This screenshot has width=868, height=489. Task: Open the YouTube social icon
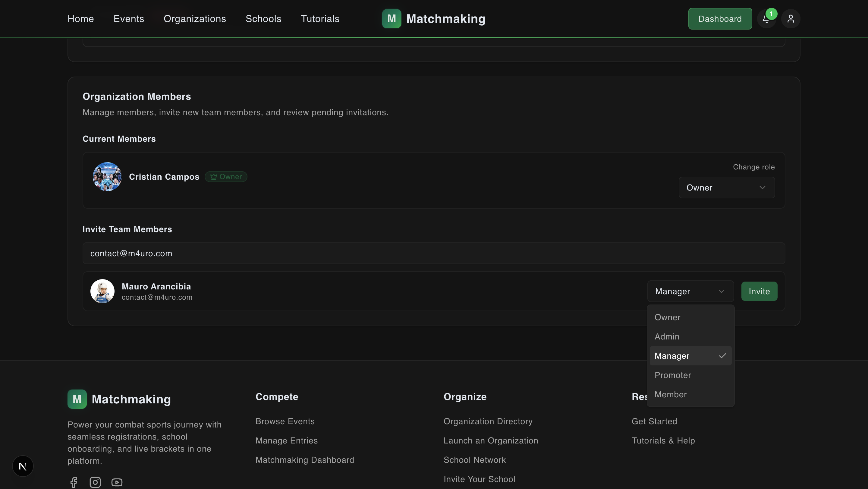coord(117,482)
